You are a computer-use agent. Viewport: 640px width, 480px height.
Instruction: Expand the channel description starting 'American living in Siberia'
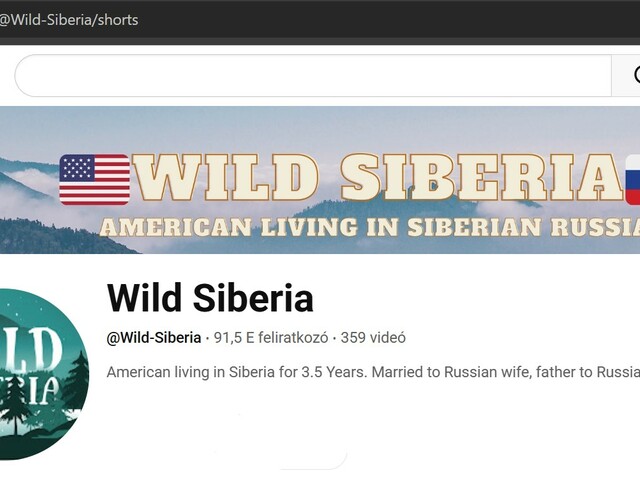[373, 372]
